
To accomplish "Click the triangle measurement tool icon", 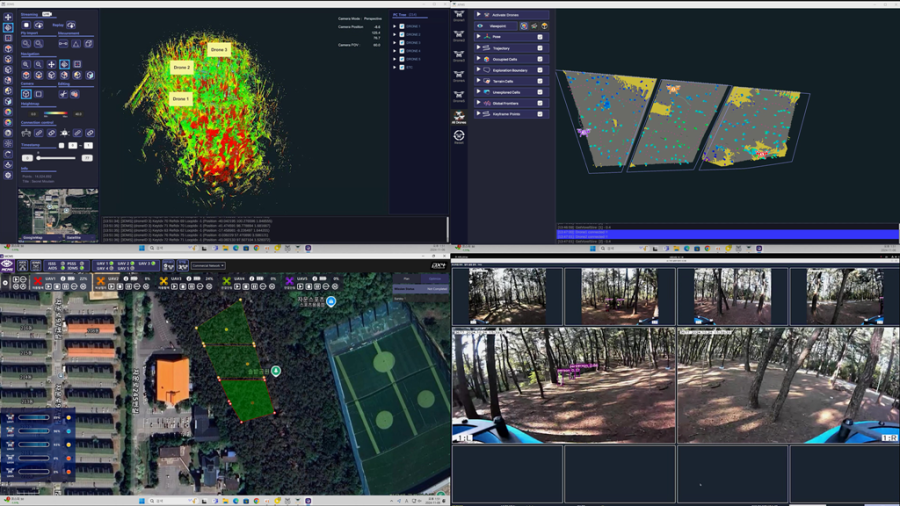I will (x=76, y=44).
